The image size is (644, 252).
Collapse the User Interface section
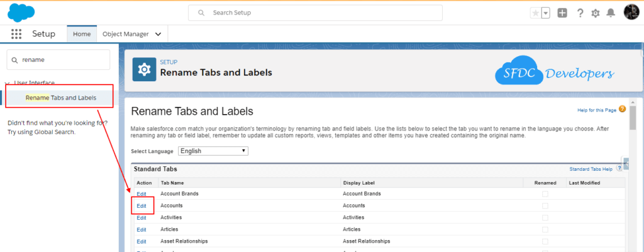[7, 83]
